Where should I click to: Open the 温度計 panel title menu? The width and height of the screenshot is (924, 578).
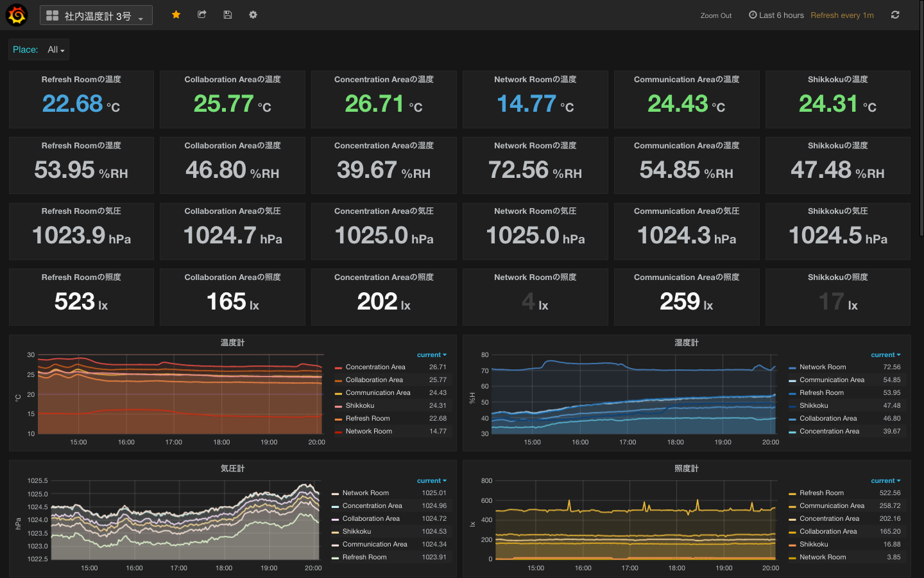[232, 343]
